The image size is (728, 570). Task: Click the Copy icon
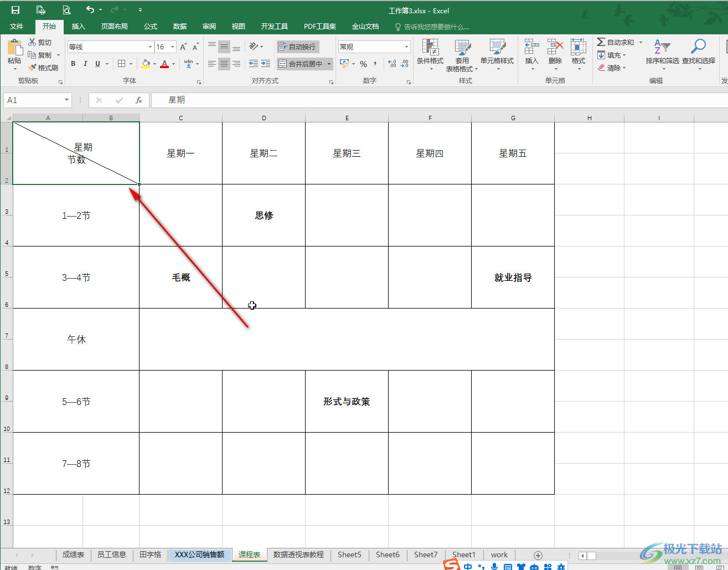pyautogui.click(x=32, y=55)
